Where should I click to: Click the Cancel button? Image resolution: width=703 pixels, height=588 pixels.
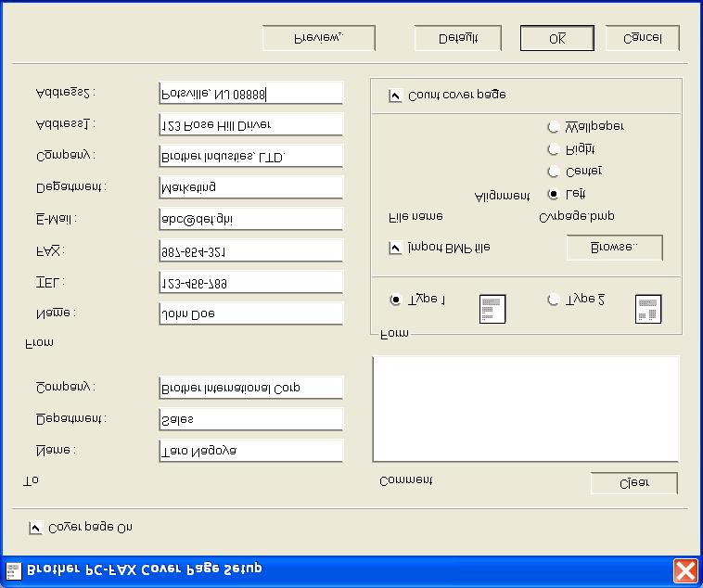[643, 38]
